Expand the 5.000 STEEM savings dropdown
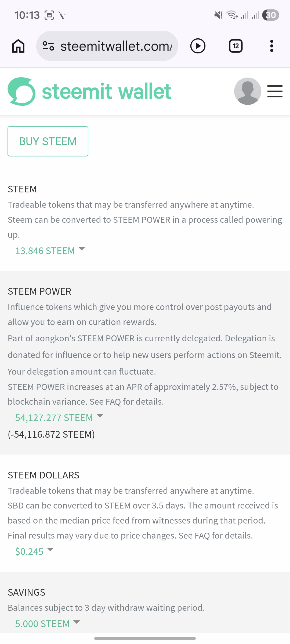The width and height of the screenshot is (290, 644). click(x=48, y=624)
